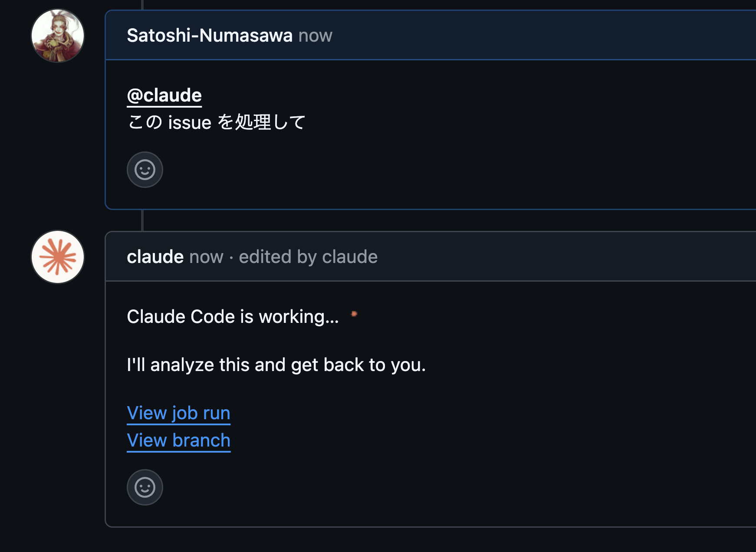Click Satoshi-Numasawa's profile avatar

click(57, 35)
